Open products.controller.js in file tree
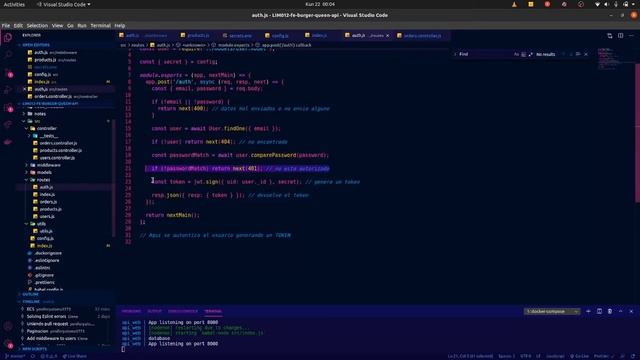The width and height of the screenshot is (640, 360). pyautogui.click(x=60, y=151)
